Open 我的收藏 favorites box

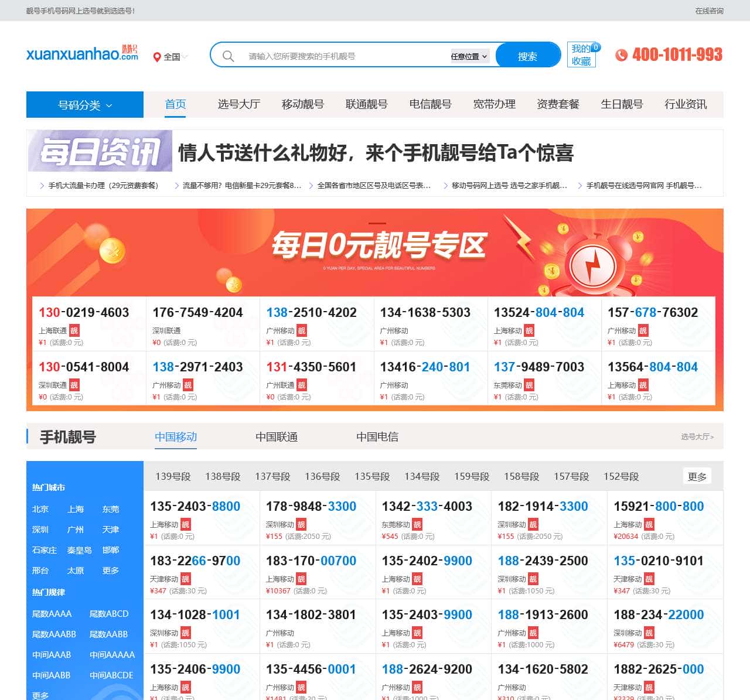click(581, 54)
